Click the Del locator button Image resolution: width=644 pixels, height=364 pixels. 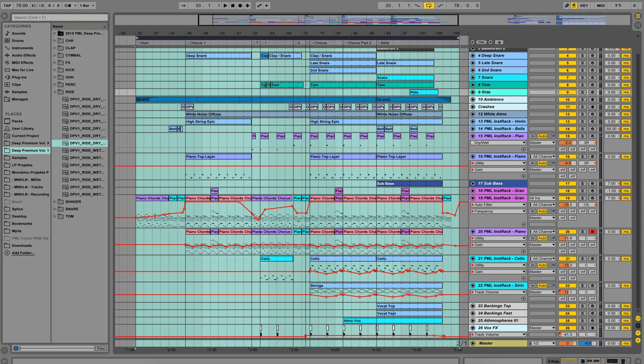[481, 42]
